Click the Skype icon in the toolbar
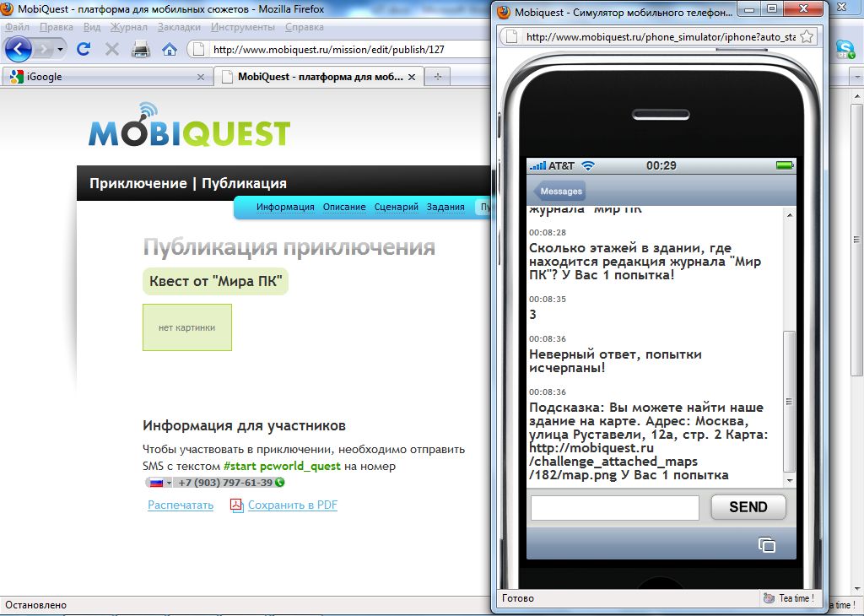864x616 pixels. point(845,50)
